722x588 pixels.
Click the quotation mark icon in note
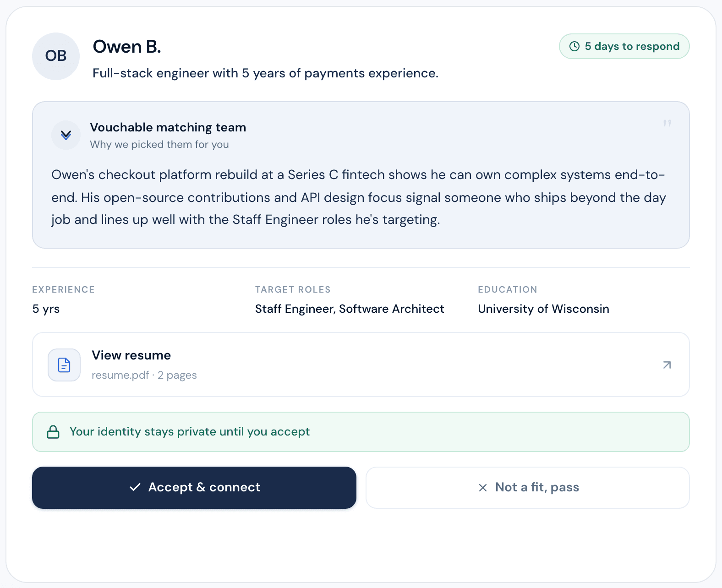coord(667,123)
